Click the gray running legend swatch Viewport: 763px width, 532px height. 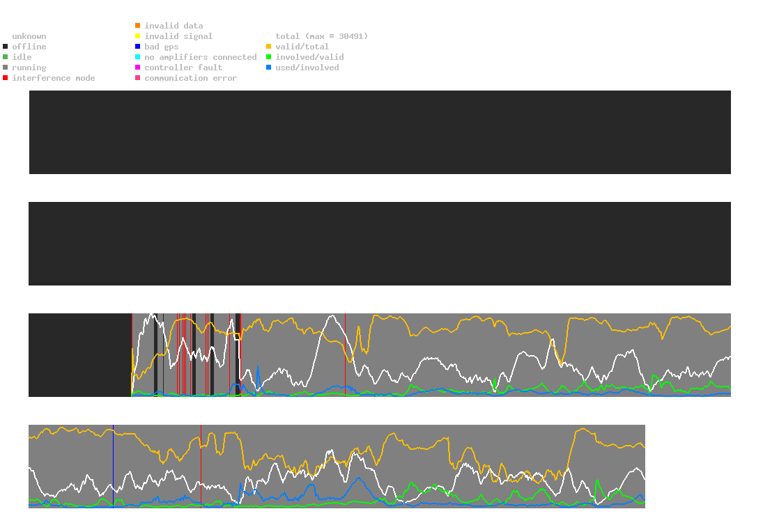(x=6, y=68)
